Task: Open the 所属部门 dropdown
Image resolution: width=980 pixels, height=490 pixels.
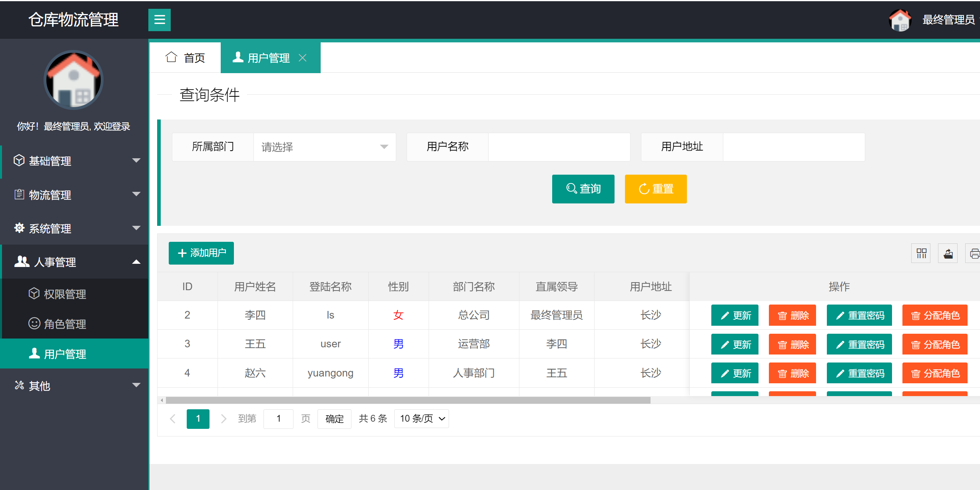Action: click(x=325, y=147)
